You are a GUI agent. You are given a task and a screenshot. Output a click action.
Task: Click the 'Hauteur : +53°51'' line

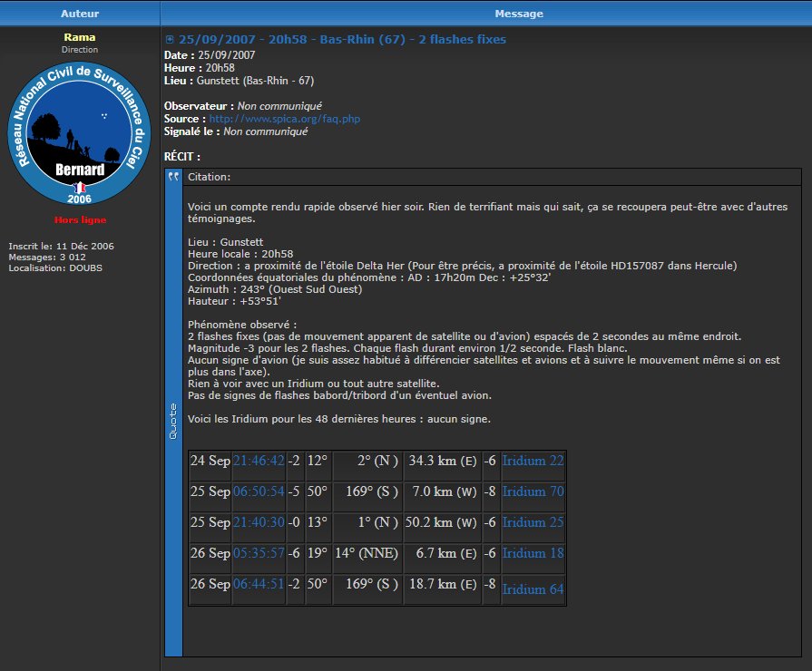[x=234, y=301]
